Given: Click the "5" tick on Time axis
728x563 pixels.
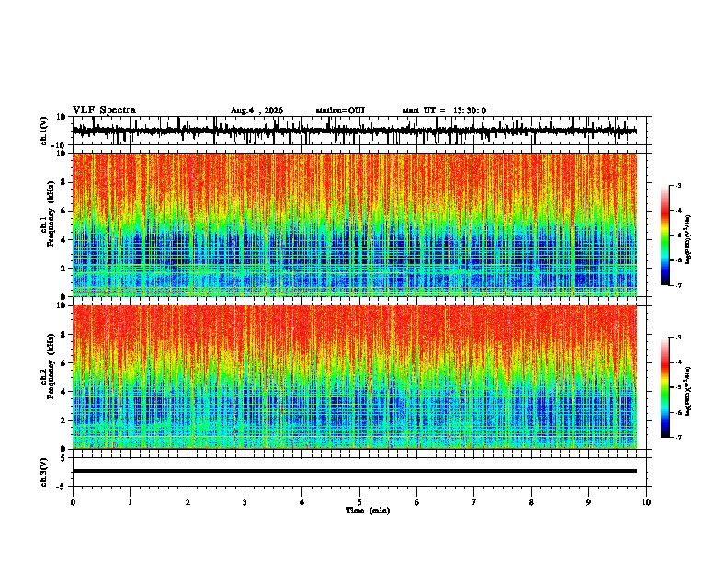Looking at the screenshot, I should pyautogui.click(x=359, y=502).
